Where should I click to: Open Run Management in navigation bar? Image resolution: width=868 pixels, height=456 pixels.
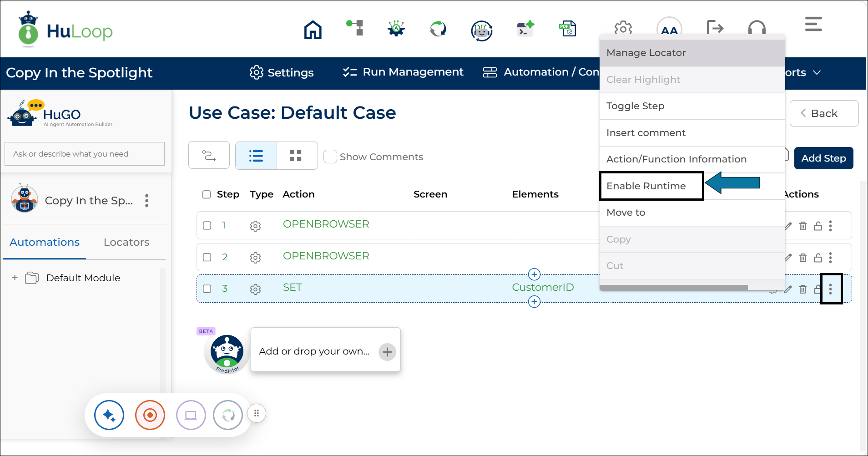pyautogui.click(x=403, y=72)
